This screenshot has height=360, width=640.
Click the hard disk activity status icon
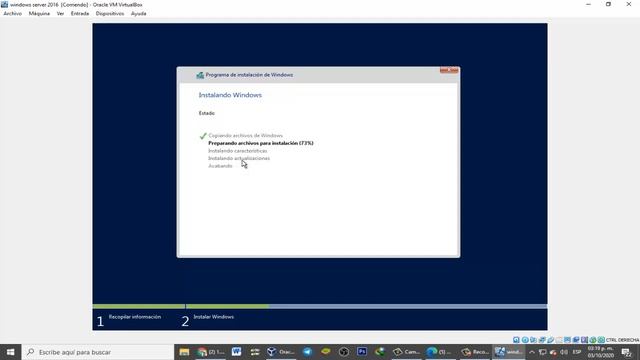pos(516,340)
